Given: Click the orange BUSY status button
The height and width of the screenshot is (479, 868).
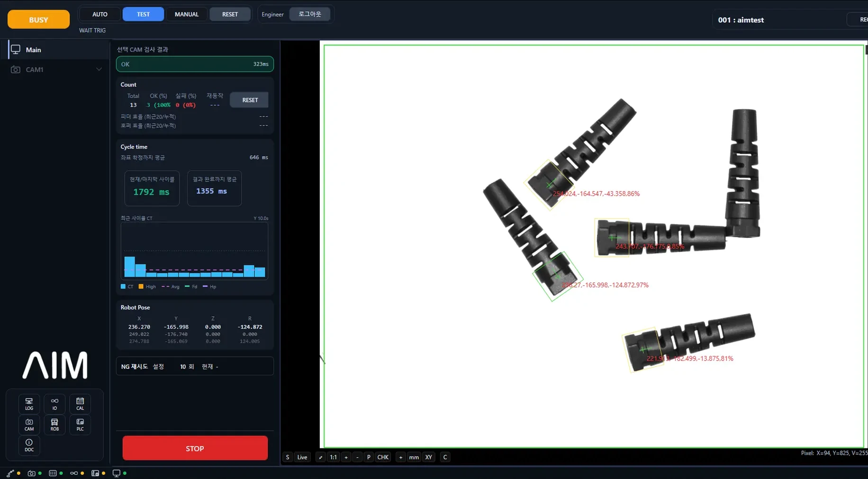Looking at the screenshot, I should click(38, 20).
